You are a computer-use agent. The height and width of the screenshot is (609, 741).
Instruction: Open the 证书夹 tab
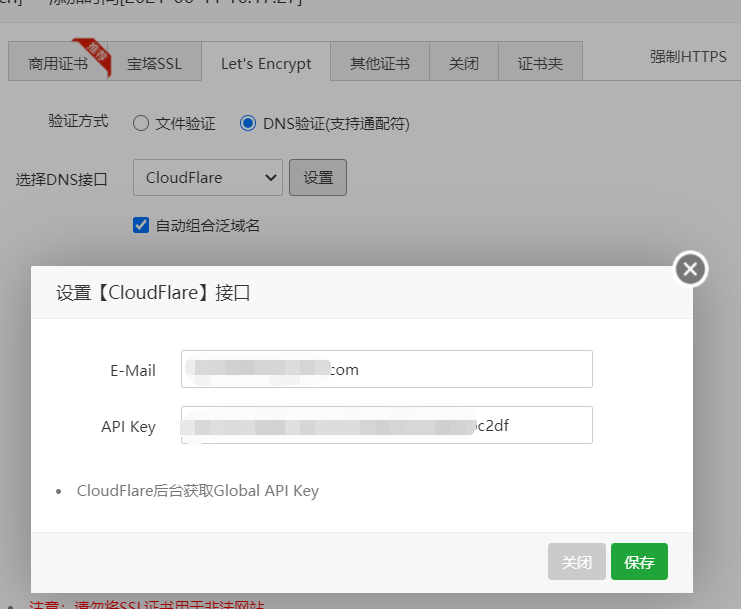tap(540, 61)
